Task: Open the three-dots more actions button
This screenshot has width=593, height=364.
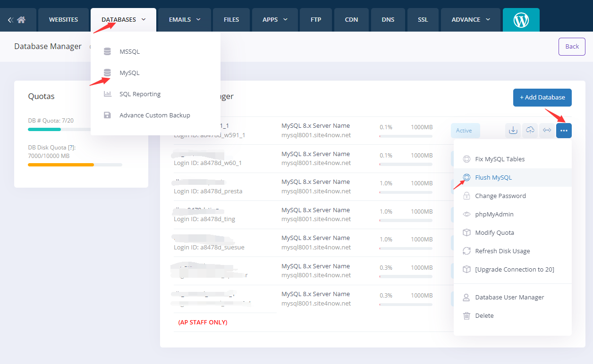Action: coord(564,131)
